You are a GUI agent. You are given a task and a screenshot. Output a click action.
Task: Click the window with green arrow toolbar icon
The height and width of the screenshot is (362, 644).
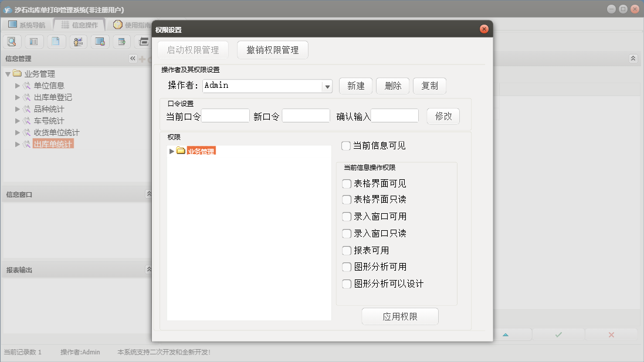click(122, 42)
